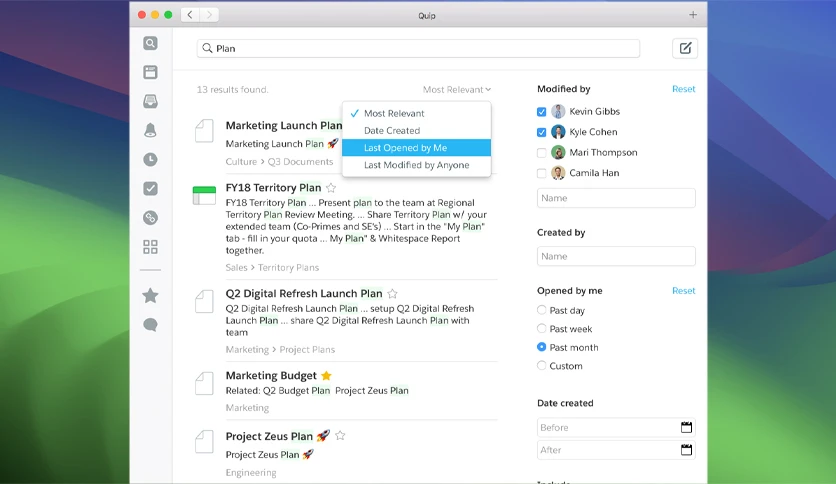Click the forward navigation arrow
836x484 pixels.
(210, 15)
